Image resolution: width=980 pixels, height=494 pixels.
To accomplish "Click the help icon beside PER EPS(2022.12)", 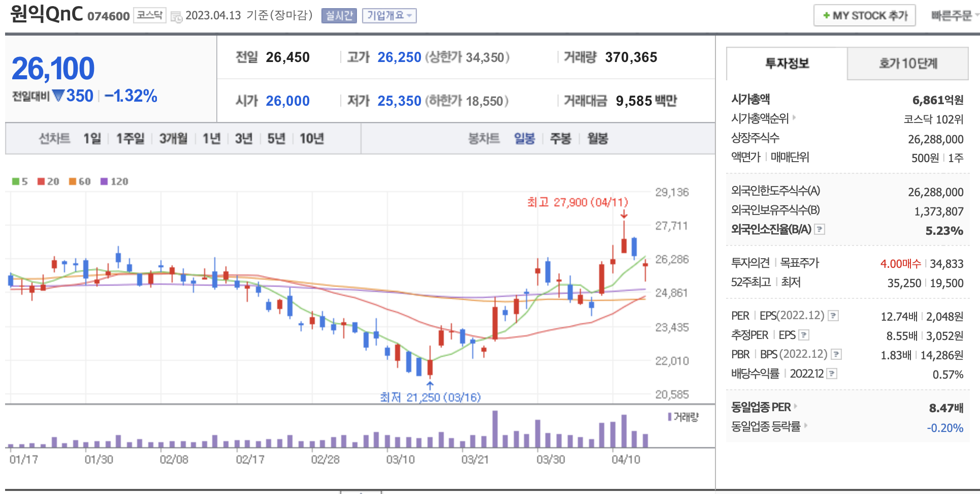I will (833, 316).
